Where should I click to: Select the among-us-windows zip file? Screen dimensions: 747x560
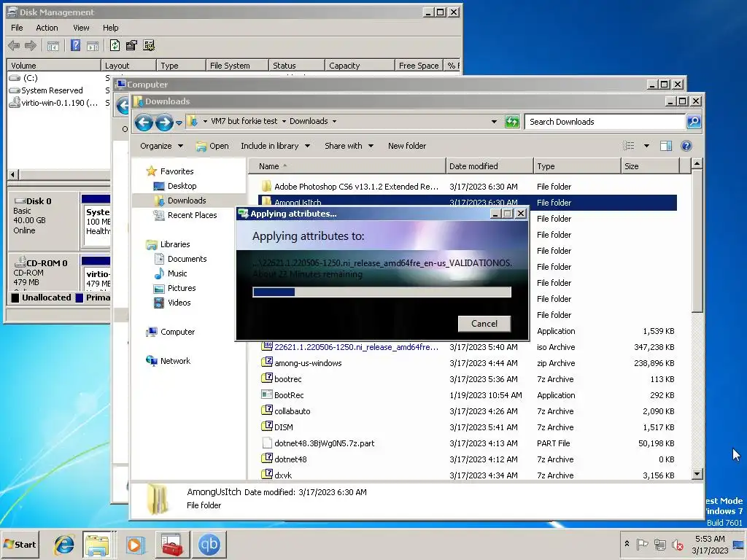tap(467, 363)
